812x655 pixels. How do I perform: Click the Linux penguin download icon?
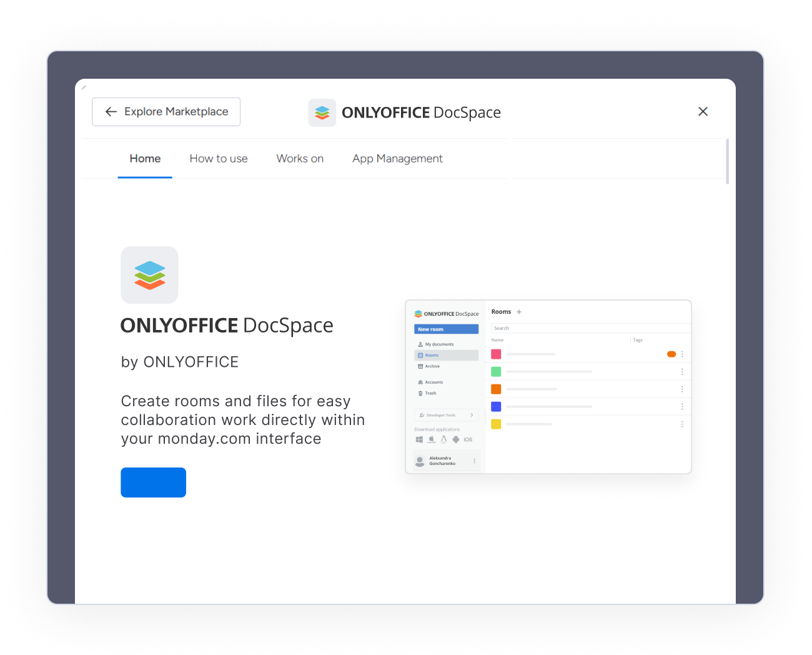tap(443, 439)
